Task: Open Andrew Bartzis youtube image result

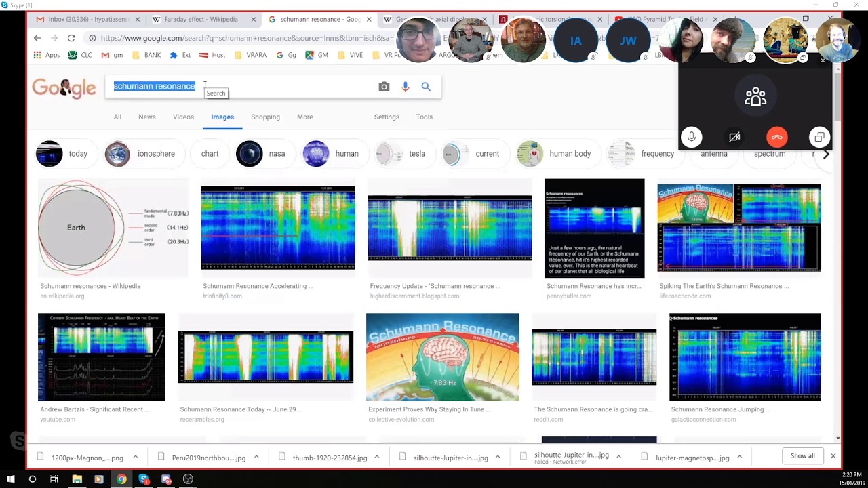Action: [x=102, y=357]
